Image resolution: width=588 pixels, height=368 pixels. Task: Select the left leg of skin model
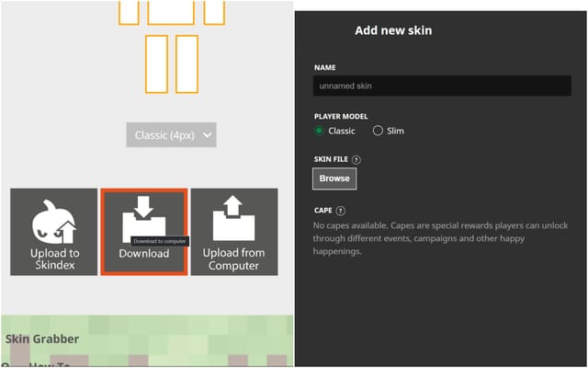click(x=156, y=63)
